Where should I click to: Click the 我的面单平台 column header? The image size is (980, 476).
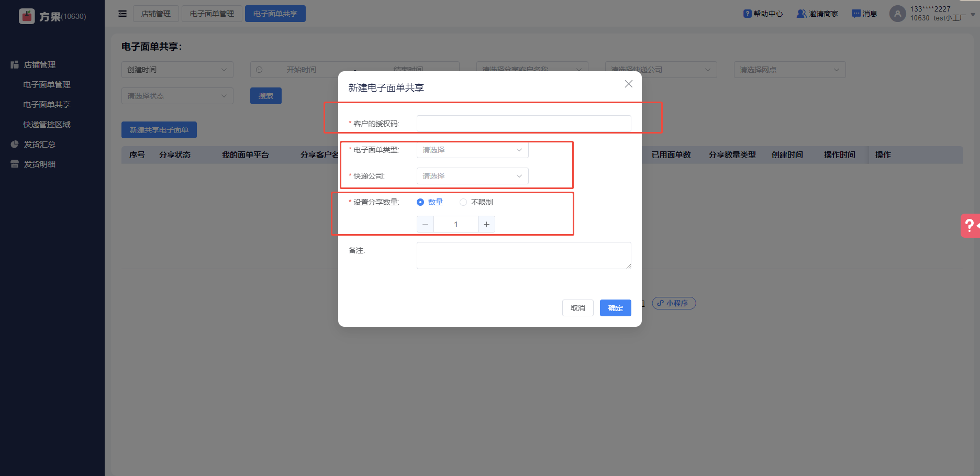(x=246, y=155)
